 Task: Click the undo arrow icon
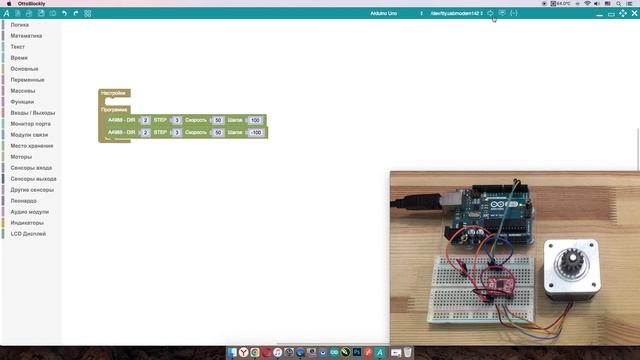point(64,13)
